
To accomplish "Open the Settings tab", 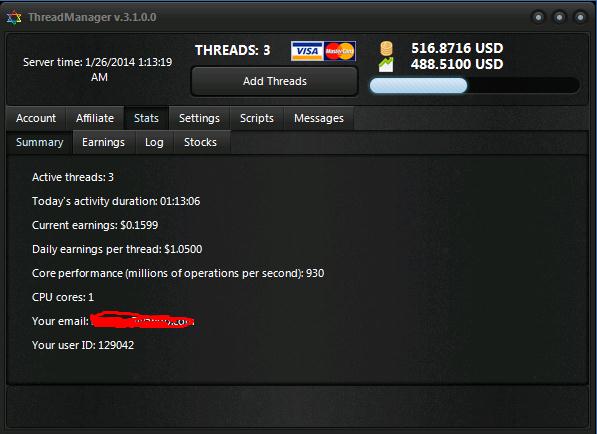I will [199, 118].
